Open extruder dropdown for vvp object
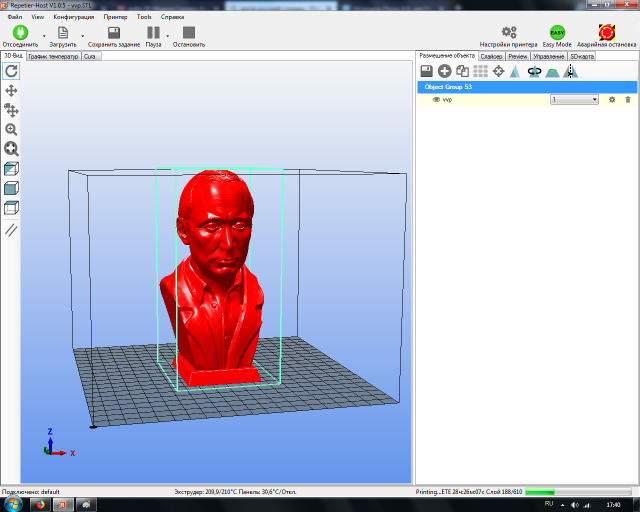The width and height of the screenshot is (640, 512). pyautogui.click(x=574, y=99)
